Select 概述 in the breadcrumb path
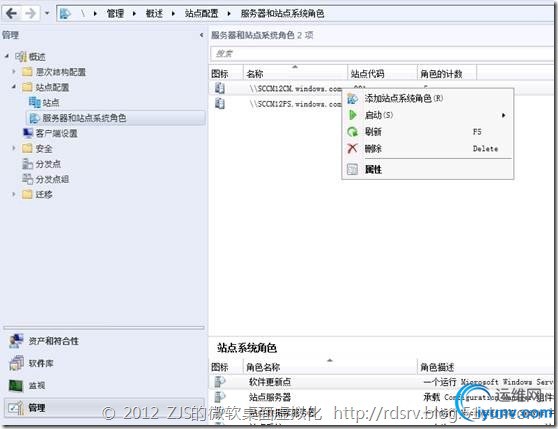The width and height of the screenshot is (558, 429). click(154, 14)
